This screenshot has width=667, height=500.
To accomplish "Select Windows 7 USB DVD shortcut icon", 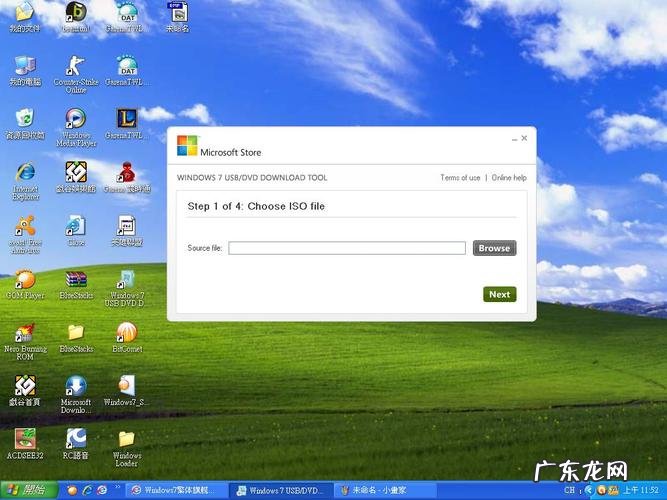I will pyautogui.click(x=126, y=280).
